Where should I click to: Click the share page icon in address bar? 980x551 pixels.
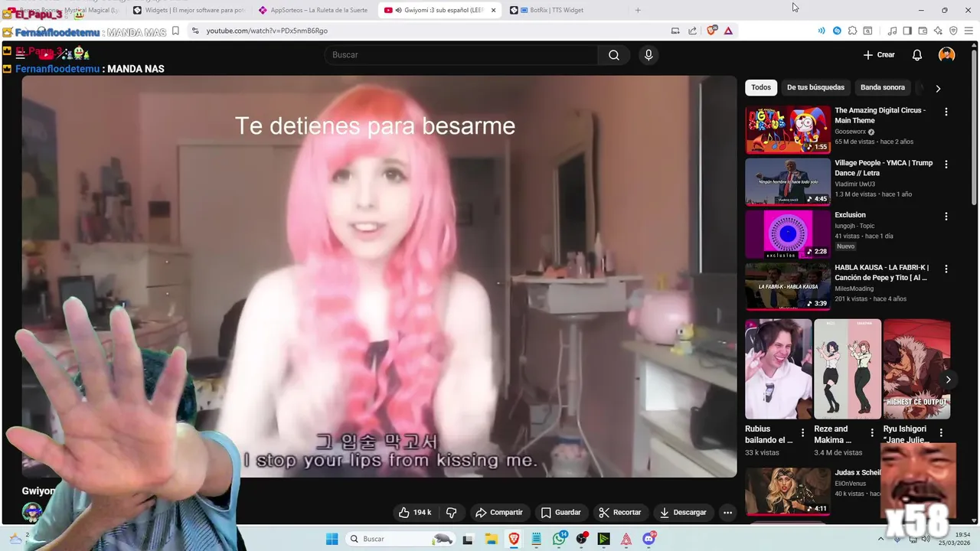coord(693,31)
